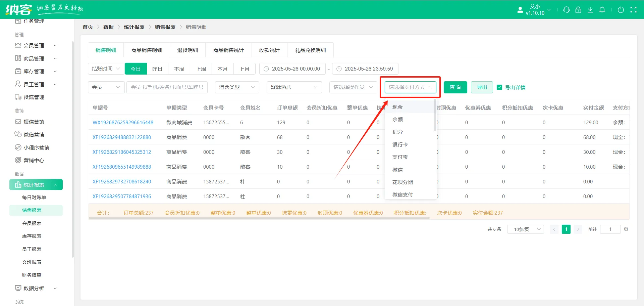Uncheck the 导出详情 checkbox
Screen dimensions: 644x306
point(499,87)
